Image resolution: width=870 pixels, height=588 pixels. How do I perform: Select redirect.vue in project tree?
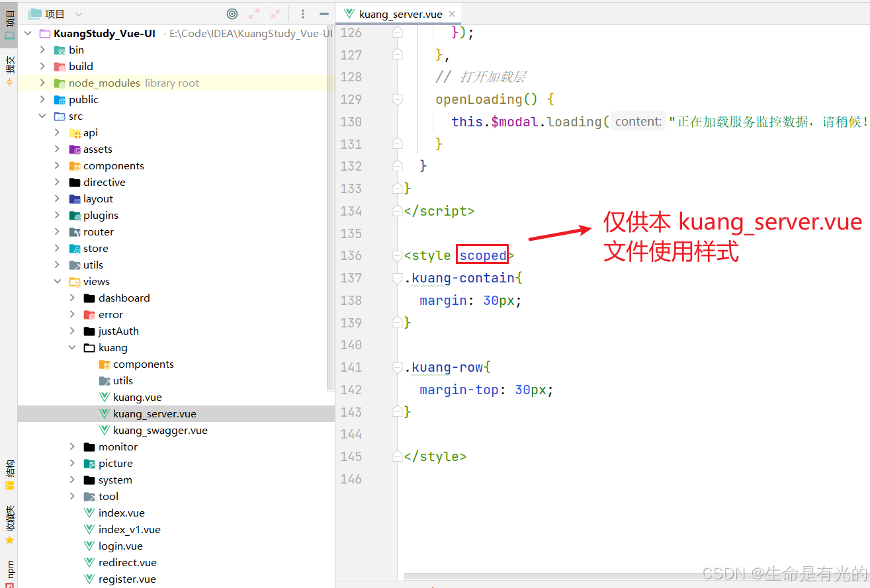(128, 562)
